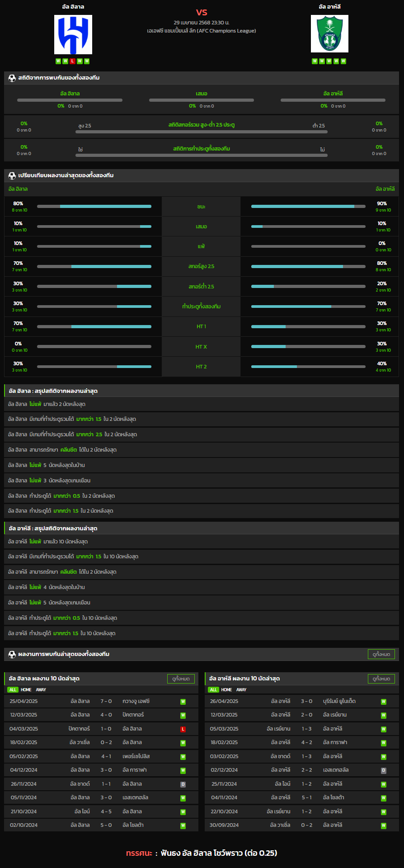Image resolution: width=404 pixels, height=868 pixels.
Task: Click the grey D badge for 02/12/2024 match
Action: point(383,770)
